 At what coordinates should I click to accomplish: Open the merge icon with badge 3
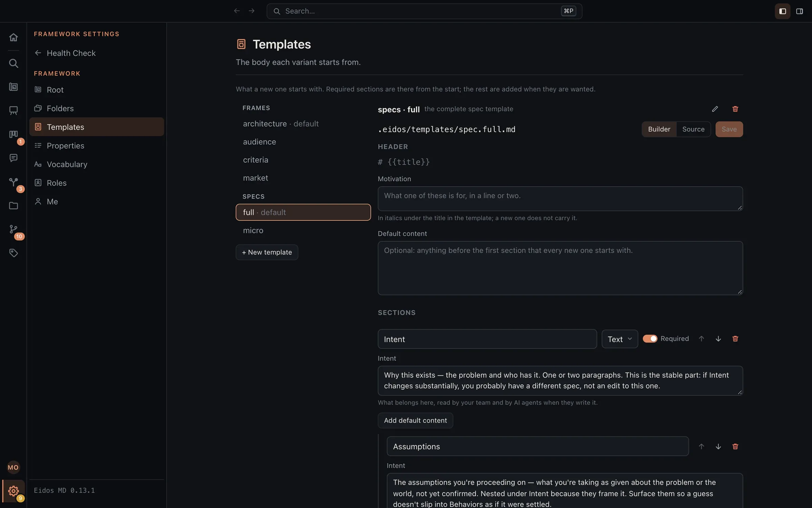(13, 182)
